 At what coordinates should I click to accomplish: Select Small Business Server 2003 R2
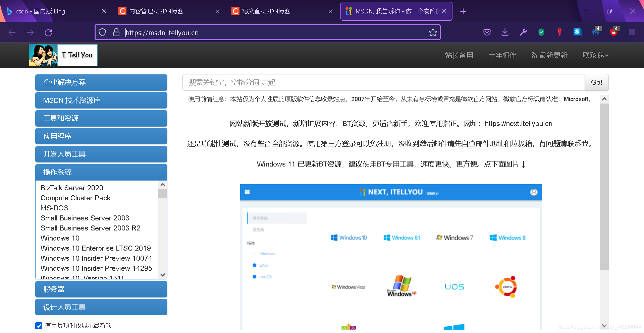pyautogui.click(x=91, y=228)
